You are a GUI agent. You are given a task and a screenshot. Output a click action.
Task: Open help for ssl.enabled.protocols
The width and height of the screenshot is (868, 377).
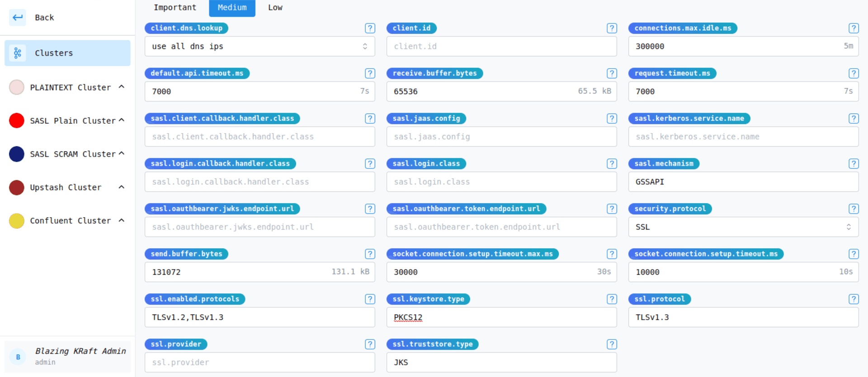click(370, 299)
